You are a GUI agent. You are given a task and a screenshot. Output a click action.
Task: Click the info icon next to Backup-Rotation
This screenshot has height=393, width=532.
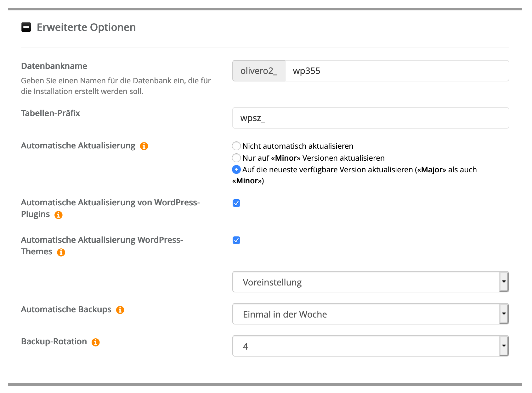coord(95,342)
